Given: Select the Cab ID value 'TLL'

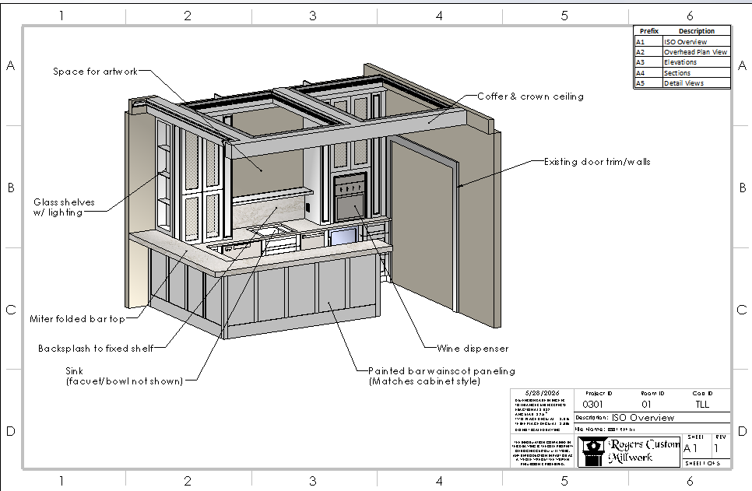Looking at the screenshot, I should pos(702,404).
